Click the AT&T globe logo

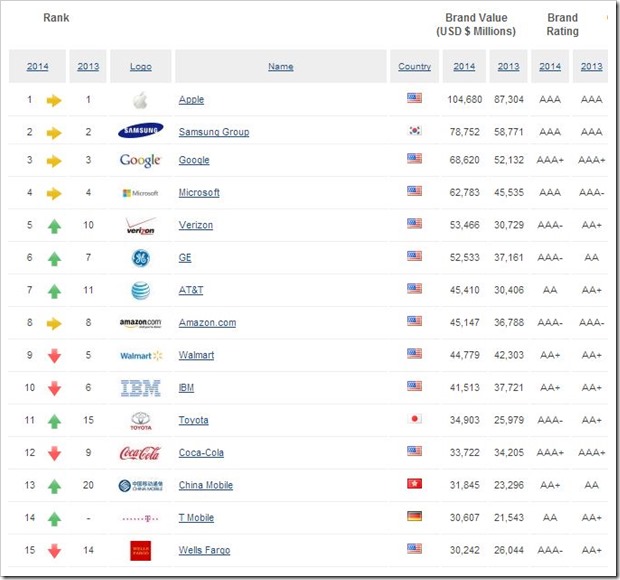(x=140, y=290)
